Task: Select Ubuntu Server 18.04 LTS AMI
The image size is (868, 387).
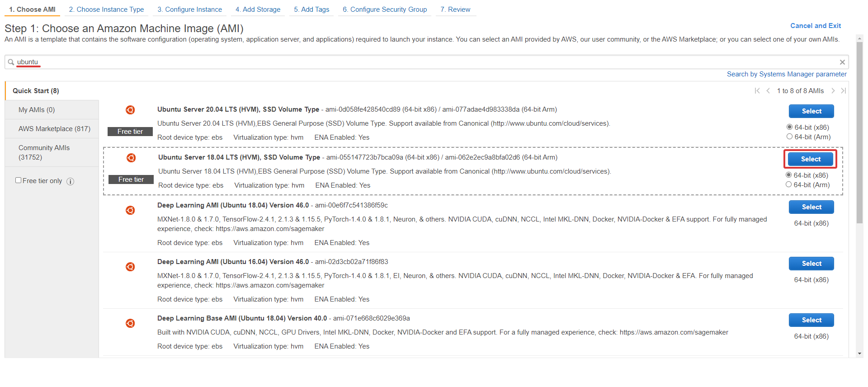Action: [x=811, y=159]
